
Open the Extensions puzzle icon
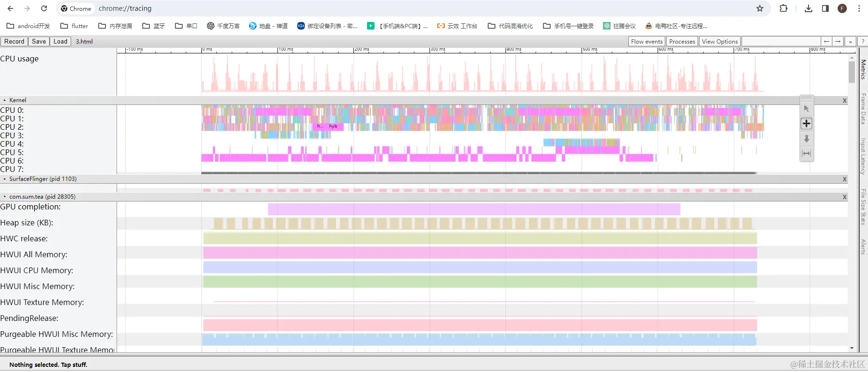tap(783, 8)
